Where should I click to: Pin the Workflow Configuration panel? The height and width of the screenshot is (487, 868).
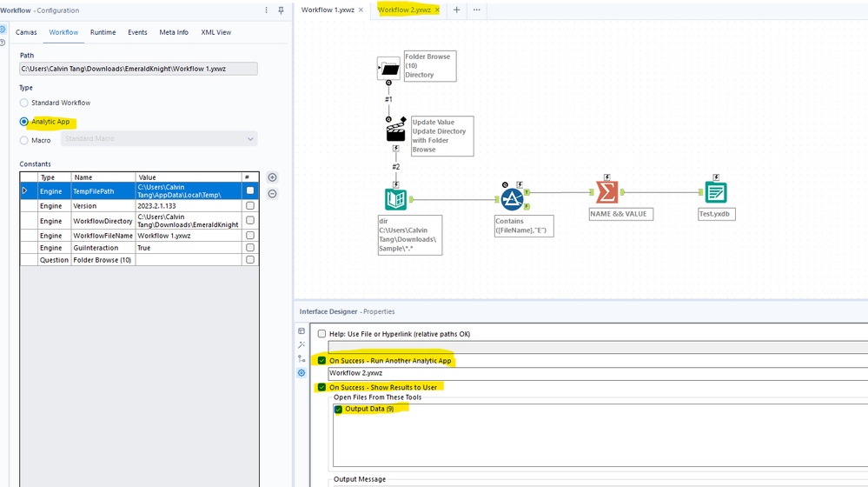[x=281, y=10]
